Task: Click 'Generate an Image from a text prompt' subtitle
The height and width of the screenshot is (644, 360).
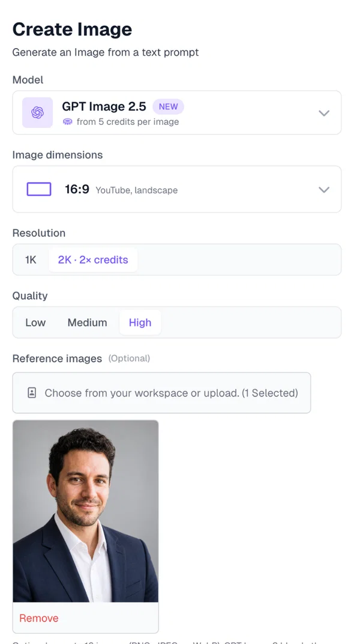Action: click(106, 53)
